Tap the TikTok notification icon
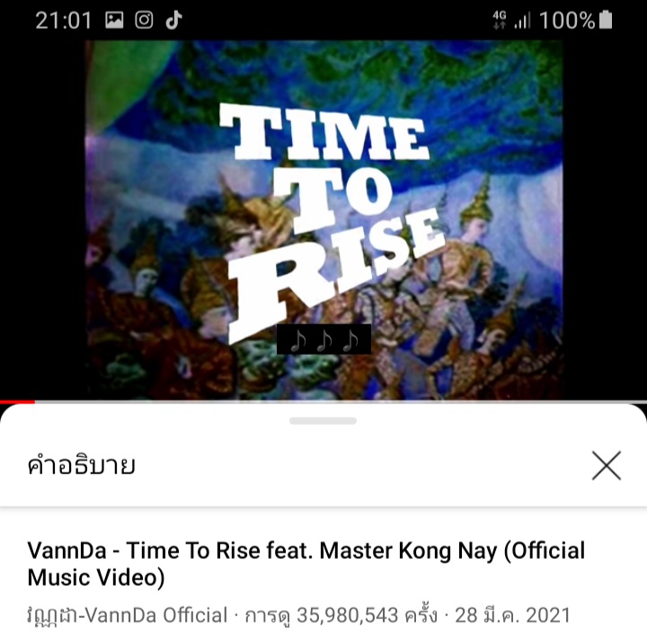 pos(173,20)
